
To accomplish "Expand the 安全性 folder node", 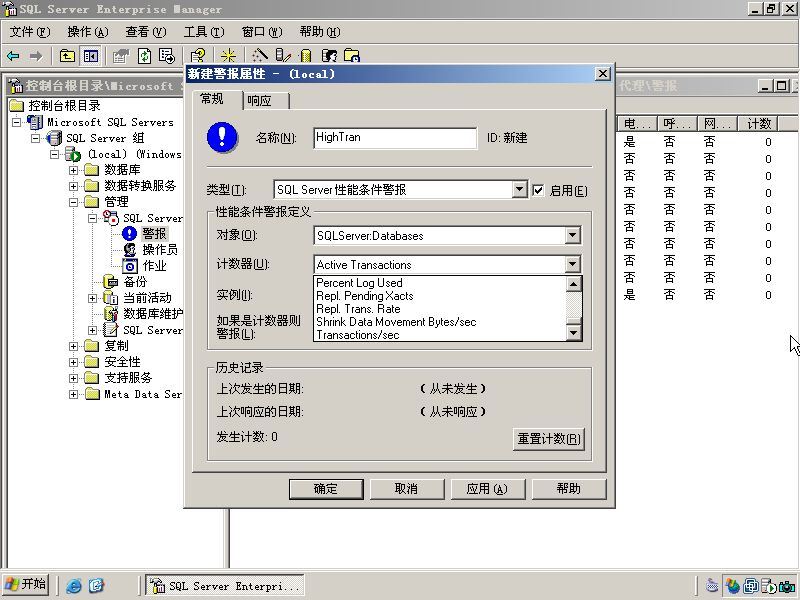I will coord(73,362).
